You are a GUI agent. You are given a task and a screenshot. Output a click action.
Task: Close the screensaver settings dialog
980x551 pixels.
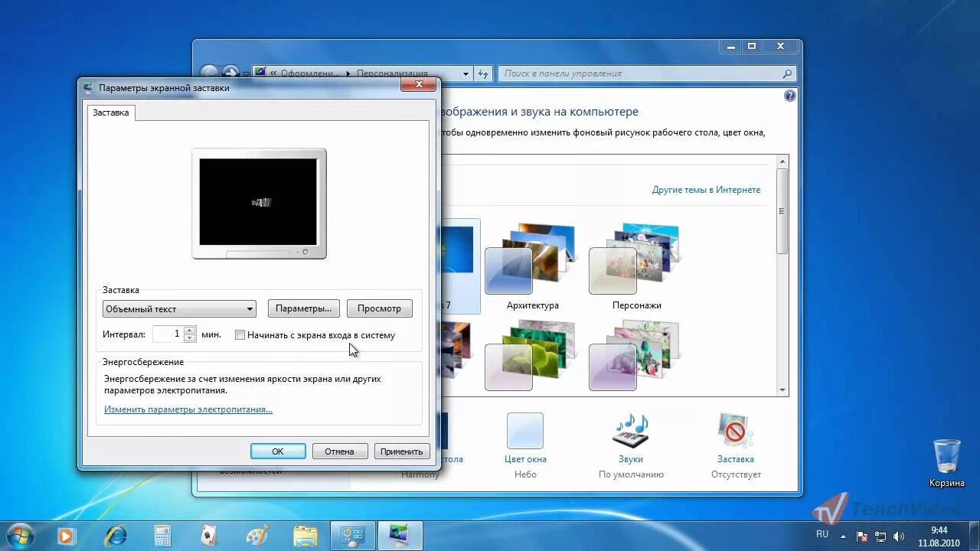(x=419, y=86)
